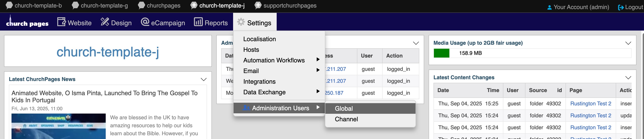Image resolution: width=644 pixels, height=139 pixels.
Task: Expand the Data Exchange submenu
Action: [318, 91]
